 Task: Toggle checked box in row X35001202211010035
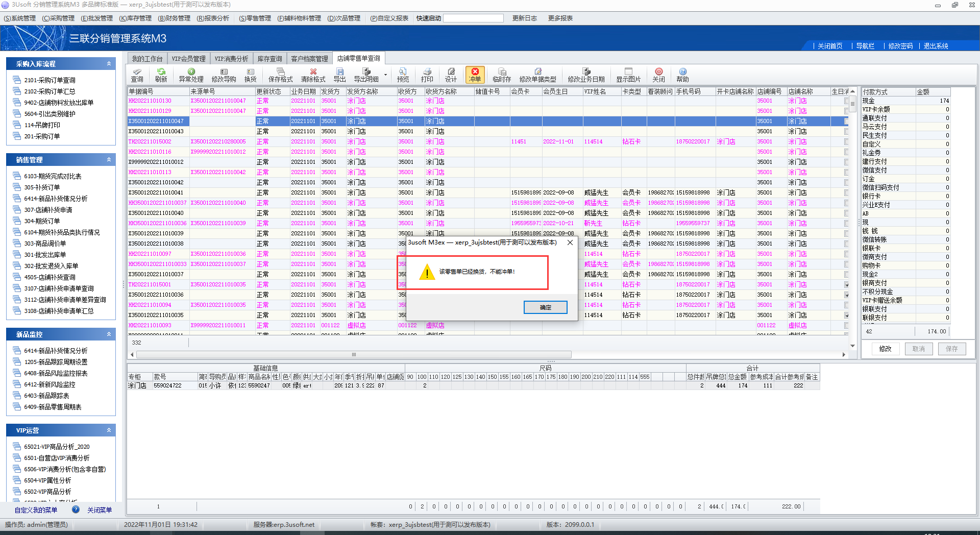point(846,315)
